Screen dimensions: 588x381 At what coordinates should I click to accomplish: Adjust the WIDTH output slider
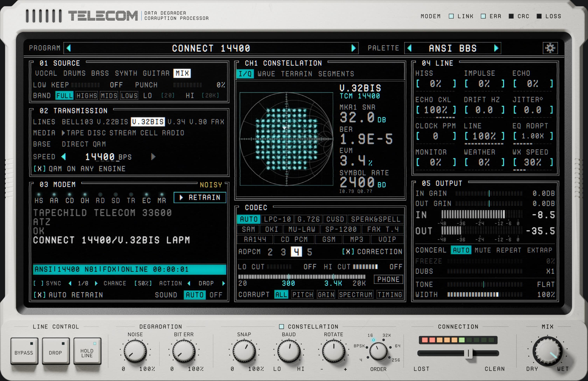coord(485,294)
